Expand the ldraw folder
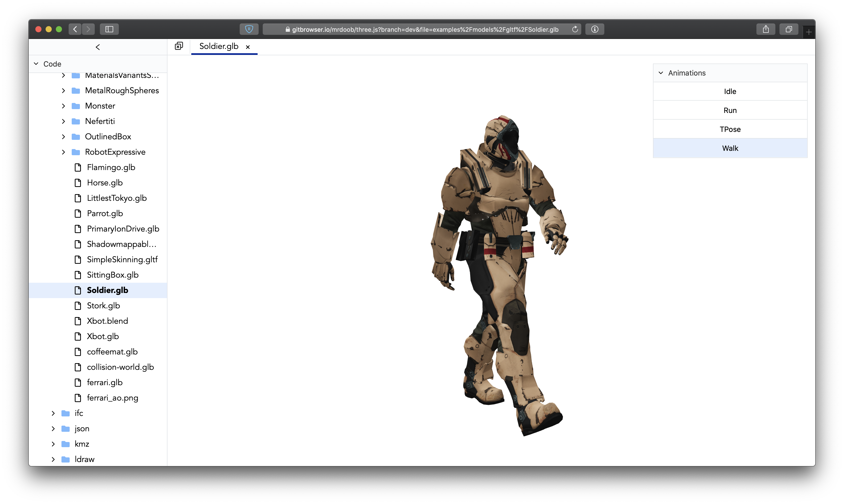Viewport: 844px width, 504px height. [53, 459]
